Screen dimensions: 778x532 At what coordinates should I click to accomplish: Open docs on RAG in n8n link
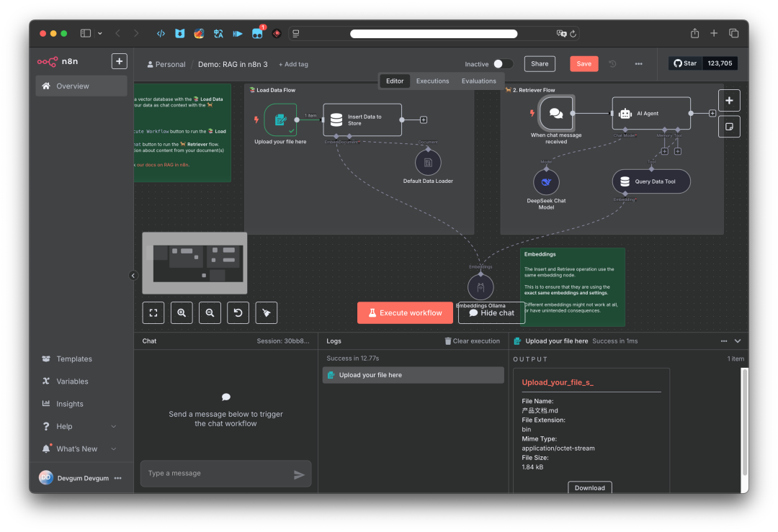click(x=163, y=165)
